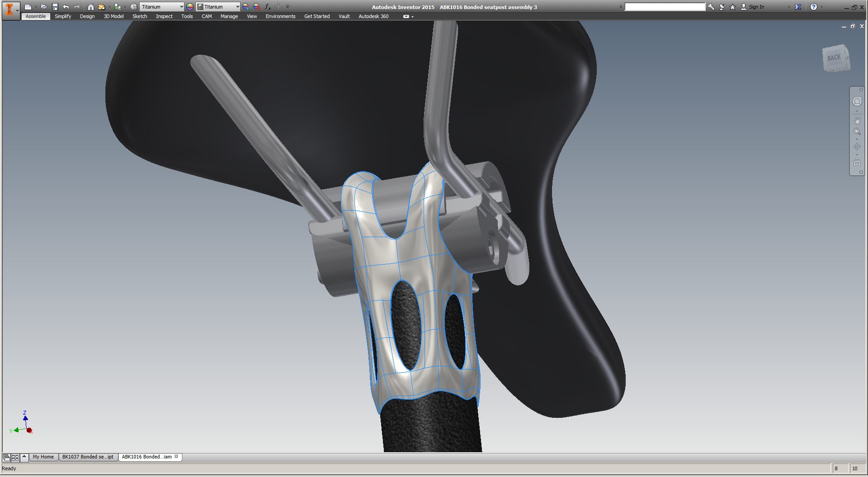Activate Full Navigation Wheel in navigation bar
The width and height of the screenshot is (868, 477).
click(857, 101)
